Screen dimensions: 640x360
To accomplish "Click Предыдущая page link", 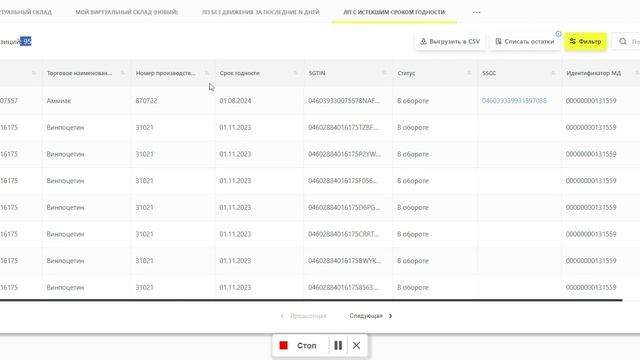I will 304,316.
